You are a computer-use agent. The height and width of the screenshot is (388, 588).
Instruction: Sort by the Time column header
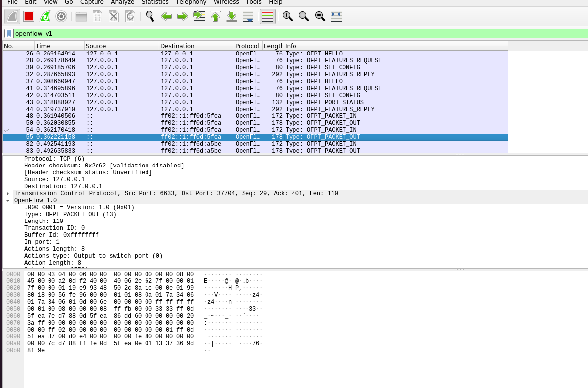point(59,46)
